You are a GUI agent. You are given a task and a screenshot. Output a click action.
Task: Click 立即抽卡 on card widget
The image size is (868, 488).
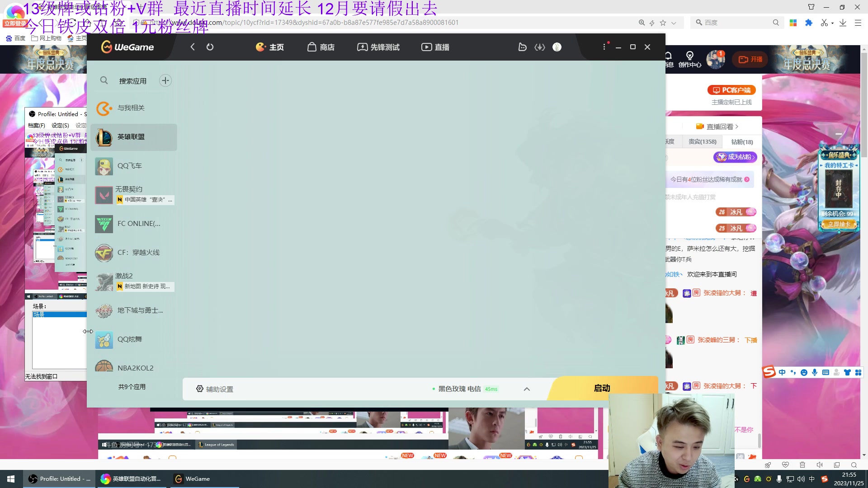coord(839,224)
